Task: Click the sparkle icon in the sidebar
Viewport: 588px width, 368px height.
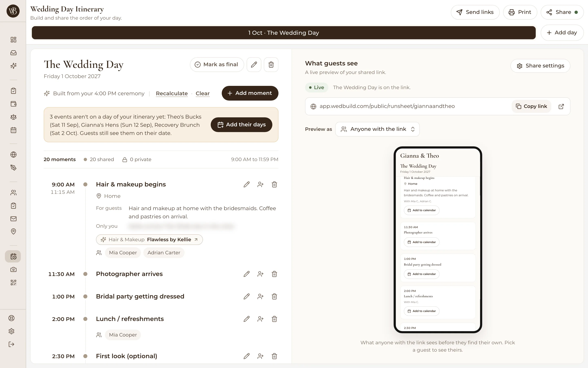Action: point(13,66)
